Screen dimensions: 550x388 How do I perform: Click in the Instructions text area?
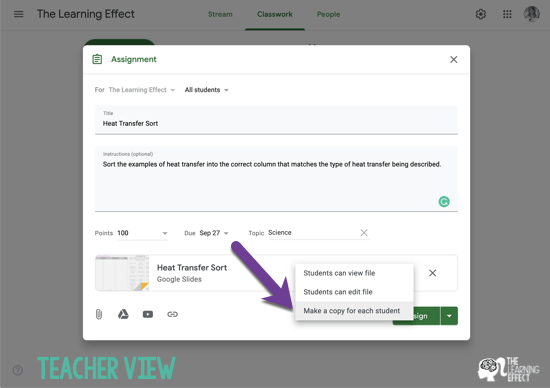tap(276, 179)
